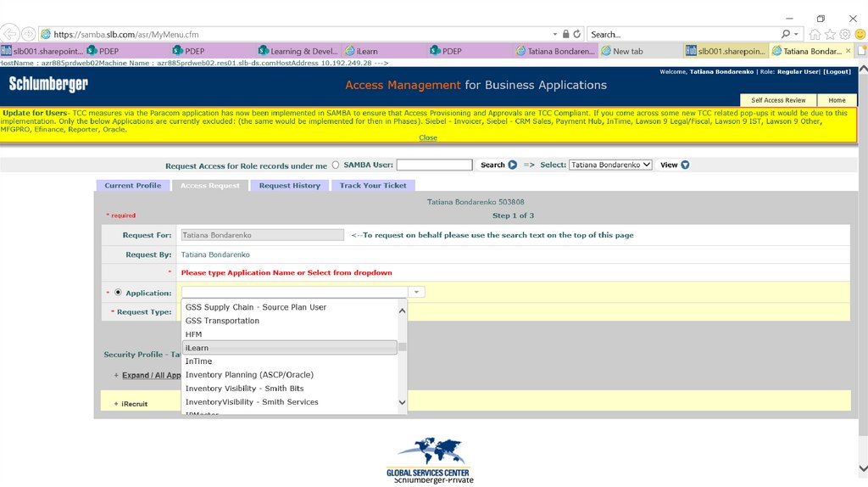Click the Request For field Tatiana Bondarenko
The width and height of the screenshot is (868, 487).
[x=263, y=235]
